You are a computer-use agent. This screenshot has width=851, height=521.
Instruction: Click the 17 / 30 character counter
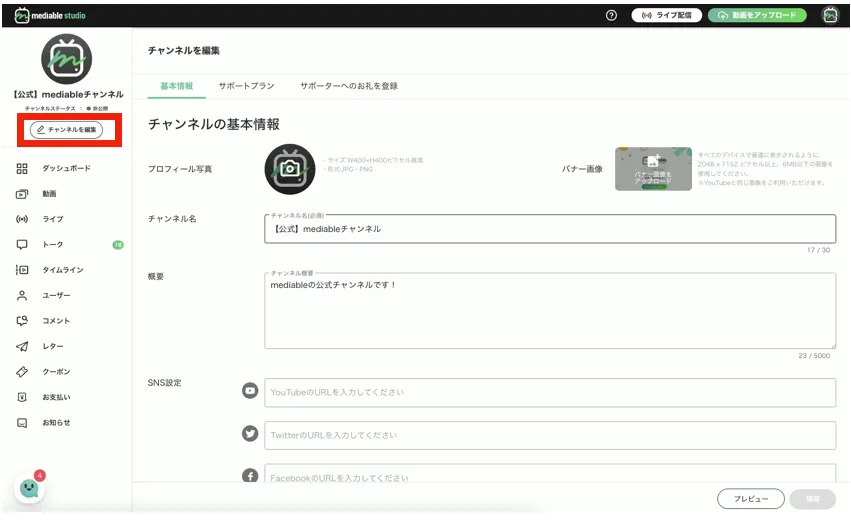(818, 250)
